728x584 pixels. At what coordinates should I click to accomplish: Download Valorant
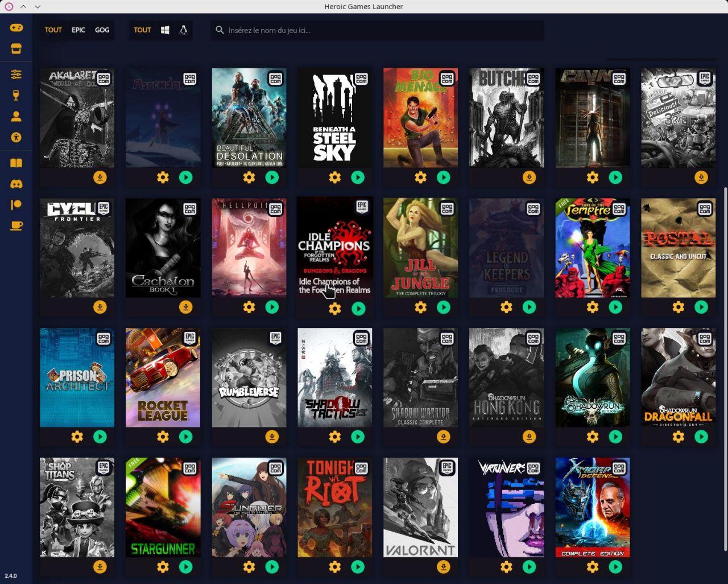444,567
